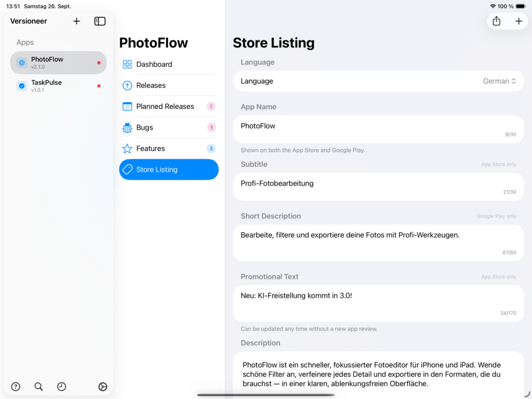Add a new app with sidebar plus icon

coord(77,21)
